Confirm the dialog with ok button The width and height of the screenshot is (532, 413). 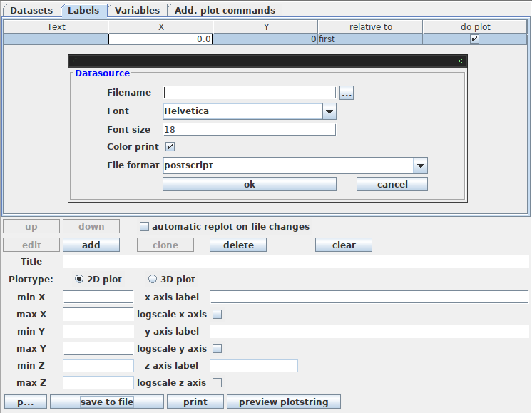250,184
